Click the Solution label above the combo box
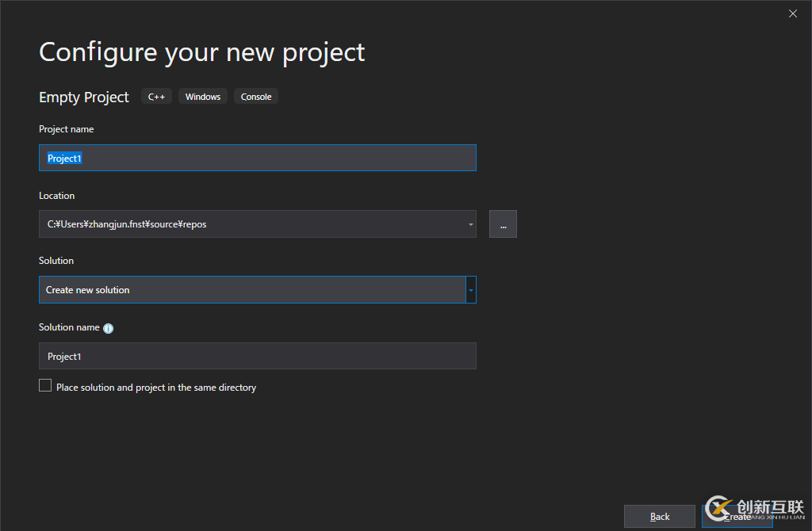Viewport: 812px width, 531px height. pyautogui.click(x=56, y=261)
